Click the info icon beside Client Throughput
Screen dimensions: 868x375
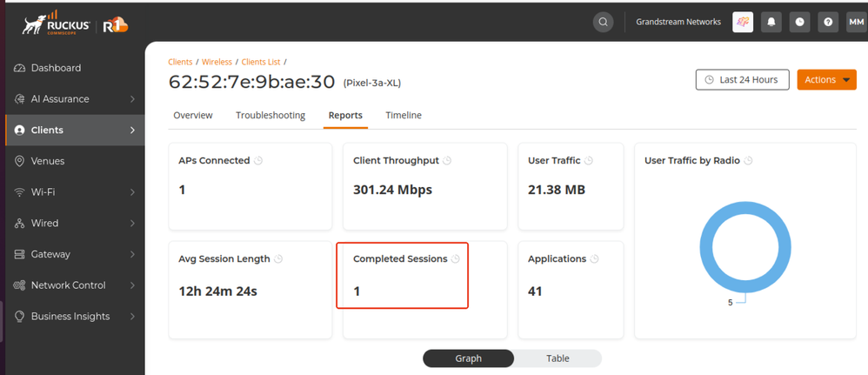(x=447, y=161)
